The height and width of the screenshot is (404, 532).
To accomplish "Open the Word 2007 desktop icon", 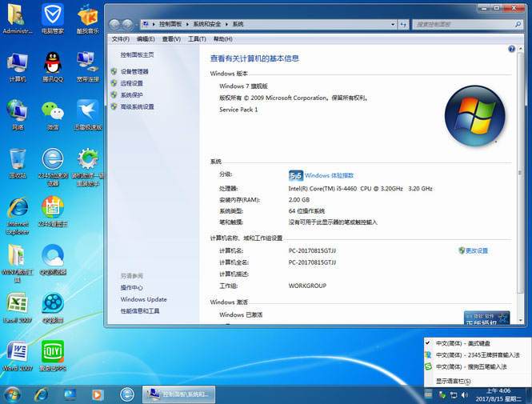I will [x=17, y=356].
